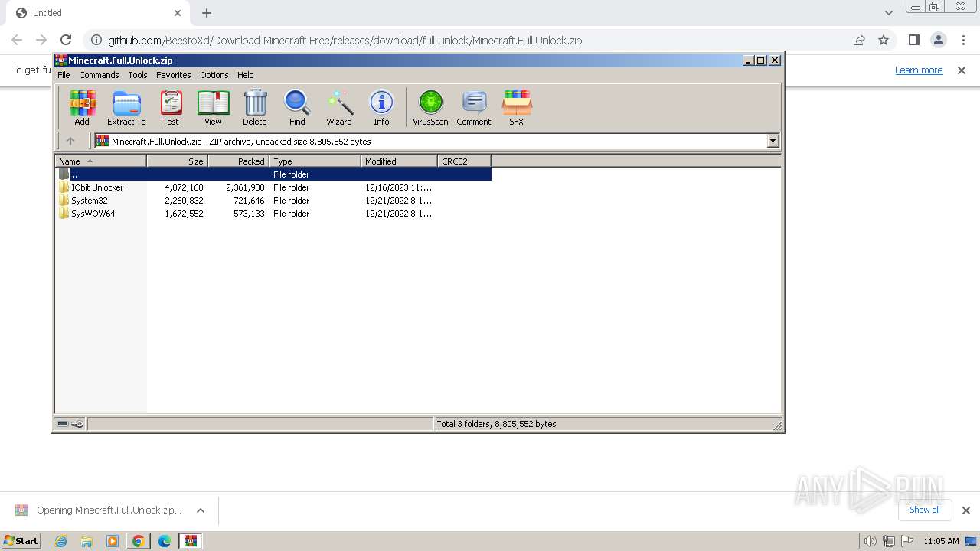Screen dimensions: 980x551
Task: Click the Add toolbar icon in WinRAR
Action: point(82,108)
